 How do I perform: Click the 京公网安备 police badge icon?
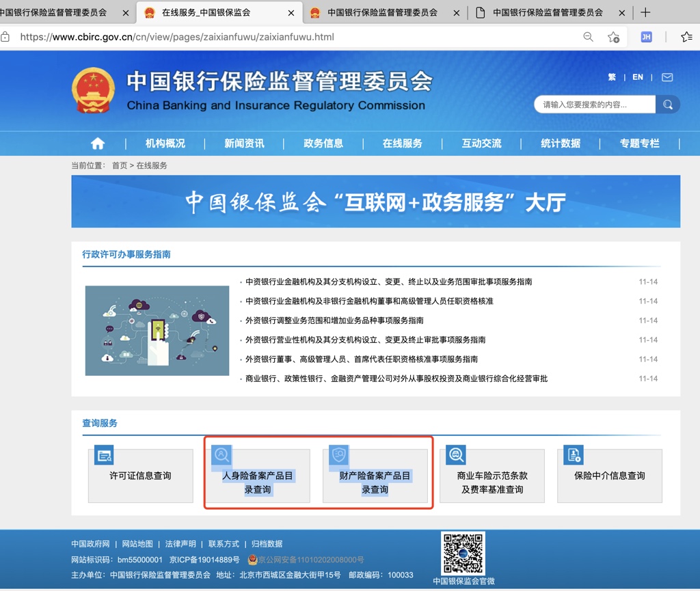252,560
